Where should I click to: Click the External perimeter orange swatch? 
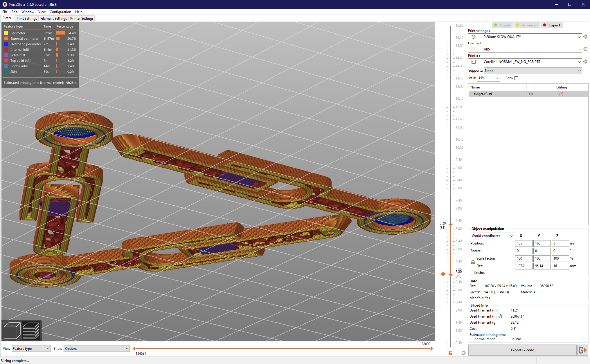(6, 39)
